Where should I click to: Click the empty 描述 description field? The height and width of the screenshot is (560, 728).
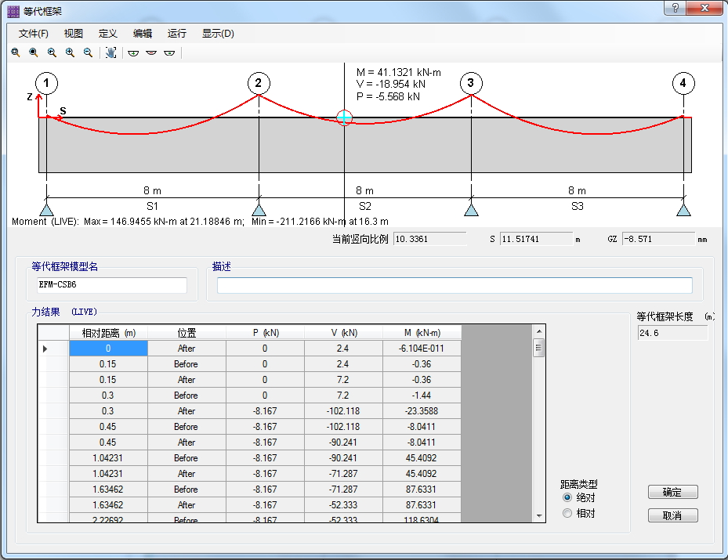(455, 285)
